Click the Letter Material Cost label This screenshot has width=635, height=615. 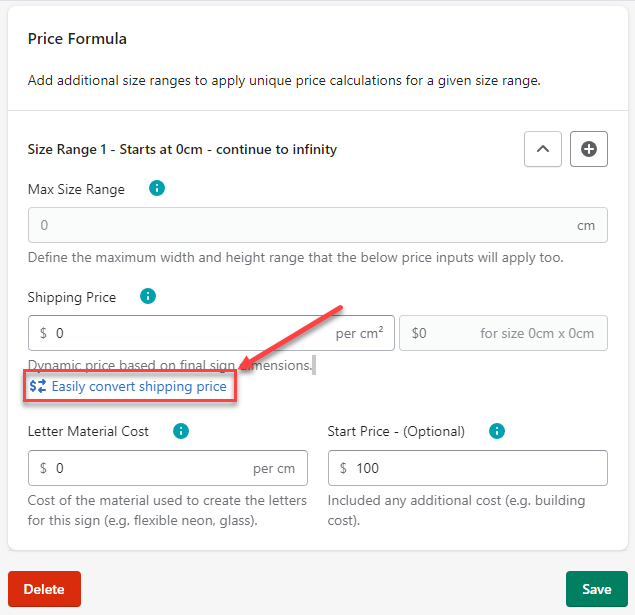tap(88, 432)
